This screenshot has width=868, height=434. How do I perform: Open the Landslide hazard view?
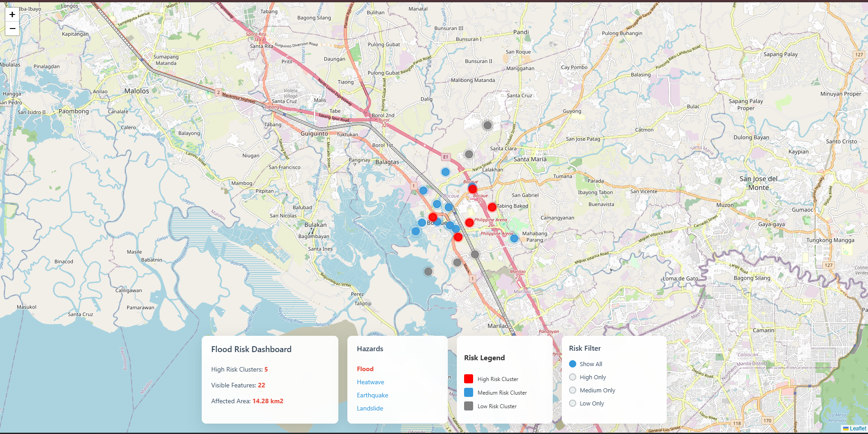click(x=370, y=408)
